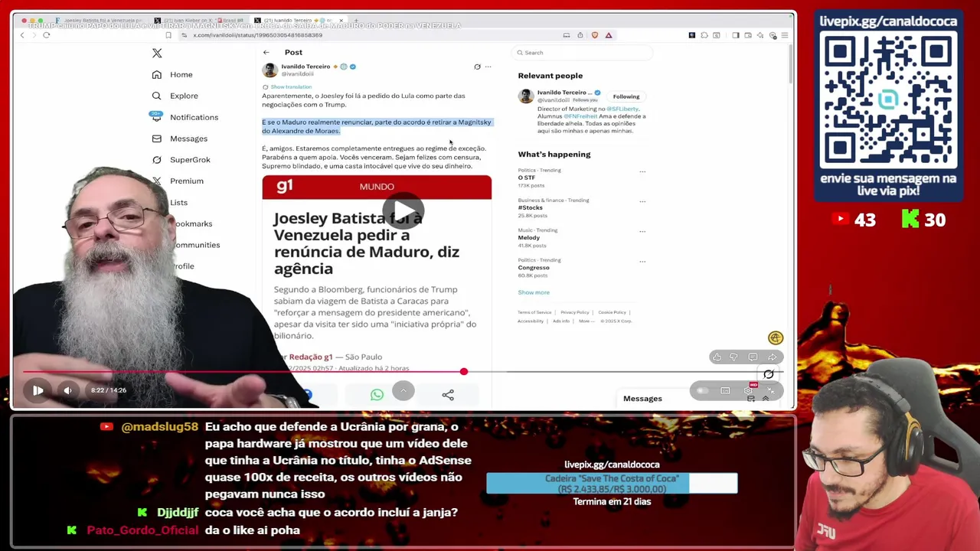
Task: Click the bookmark icon beside address bar
Action: coord(168,35)
